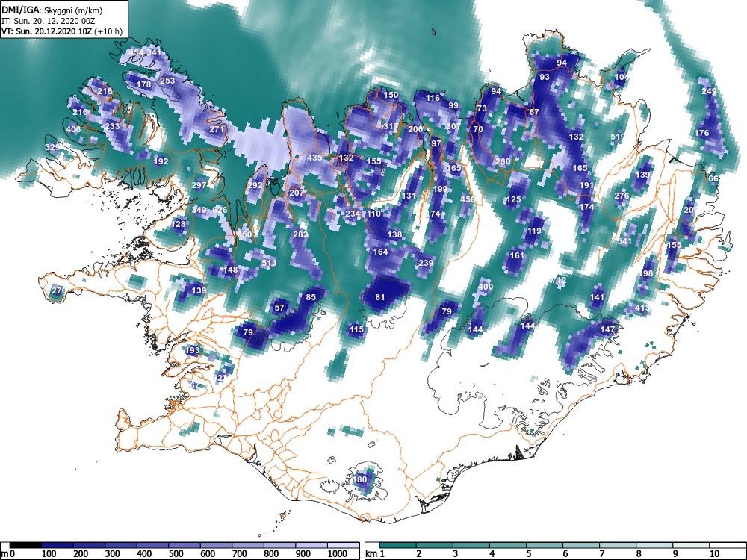This screenshot has height=560, width=747.
Task: Pick the value 408 in the Westfjords
Action: click(73, 129)
